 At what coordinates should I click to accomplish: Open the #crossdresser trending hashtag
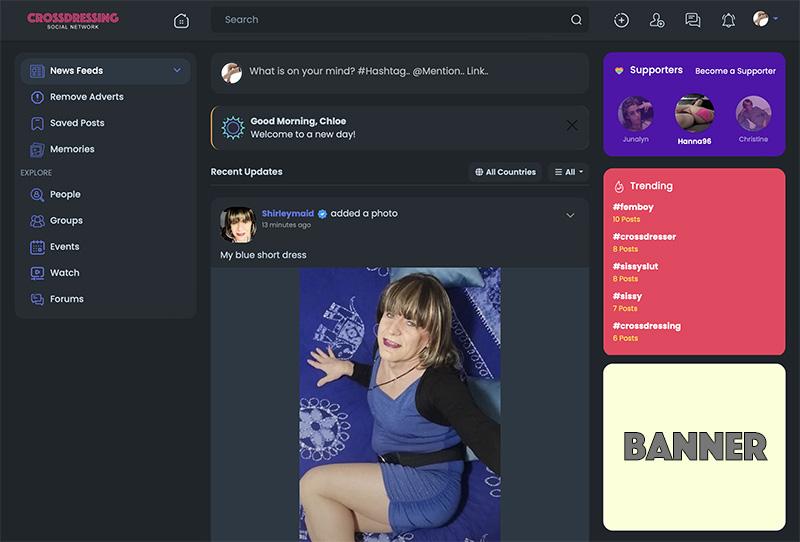(644, 236)
